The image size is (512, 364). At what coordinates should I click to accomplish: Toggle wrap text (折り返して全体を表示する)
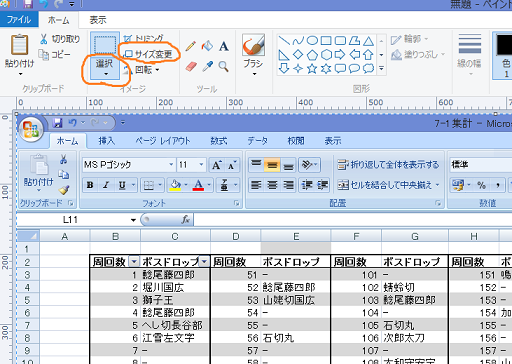click(388, 165)
